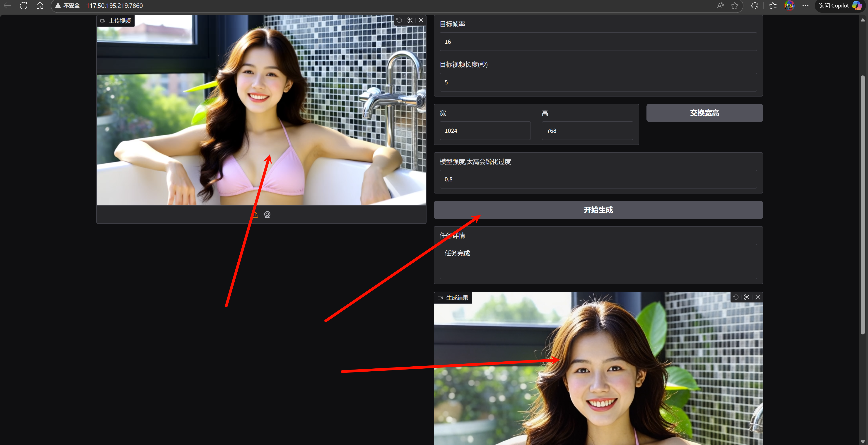This screenshot has height=445, width=868.
Task: Remove the uploaded video with X icon
Action: 421,20
